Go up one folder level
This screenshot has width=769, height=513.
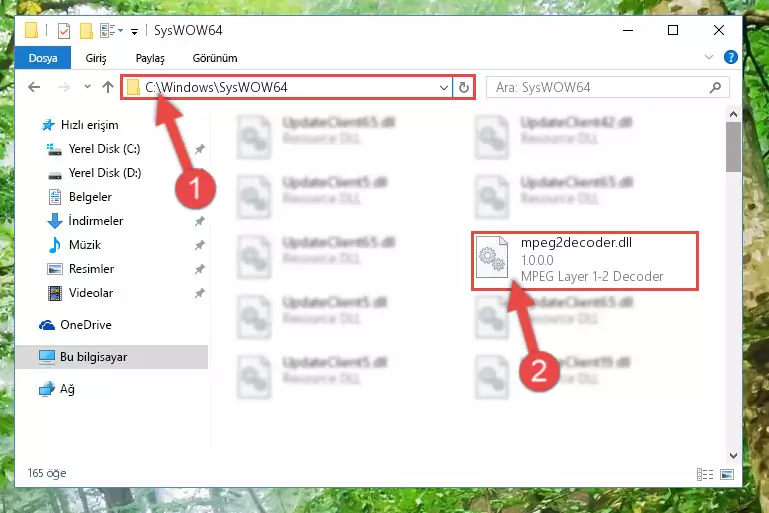(x=108, y=87)
